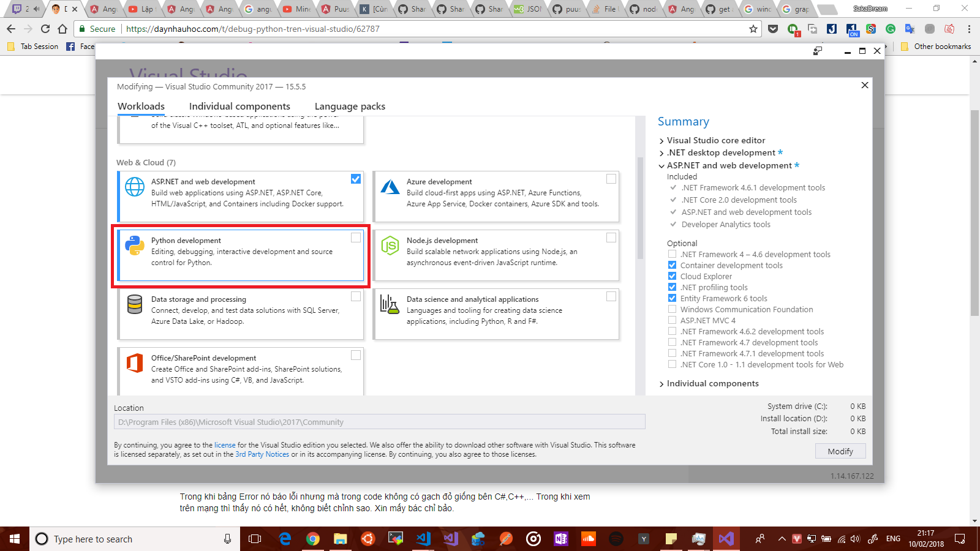
Task: Click the Node.js development logo icon
Action: pyautogui.click(x=390, y=246)
